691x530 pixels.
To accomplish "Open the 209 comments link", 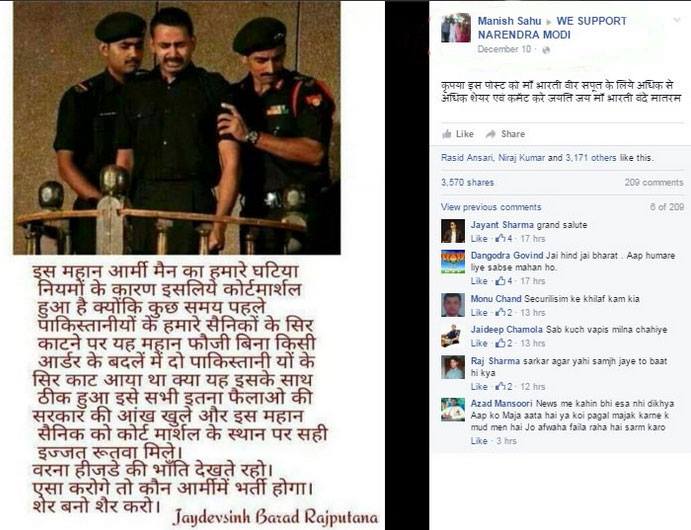I will coord(654,182).
